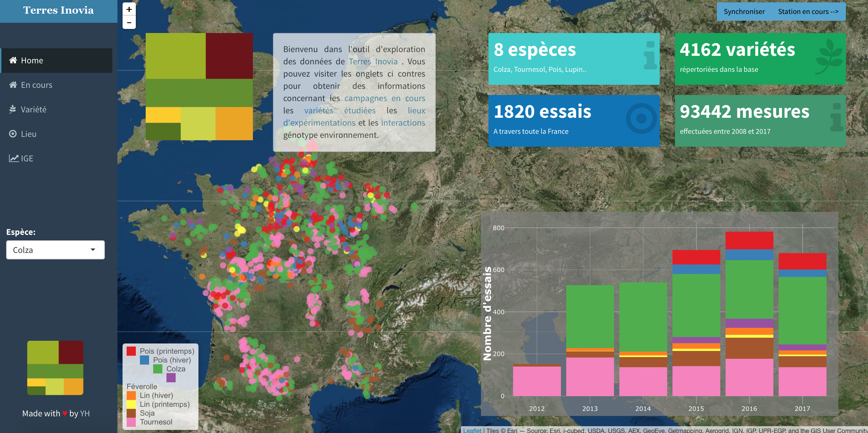Zoom out on the map
The width and height of the screenshot is (868, 433).
129,23
